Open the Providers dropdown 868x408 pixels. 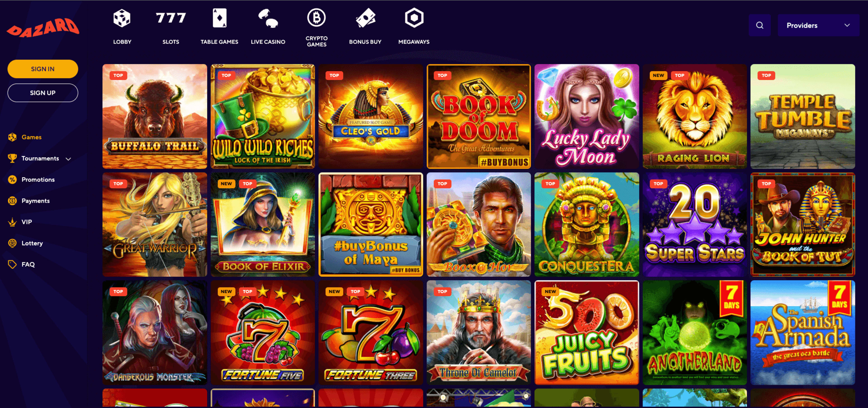[818, 25]
